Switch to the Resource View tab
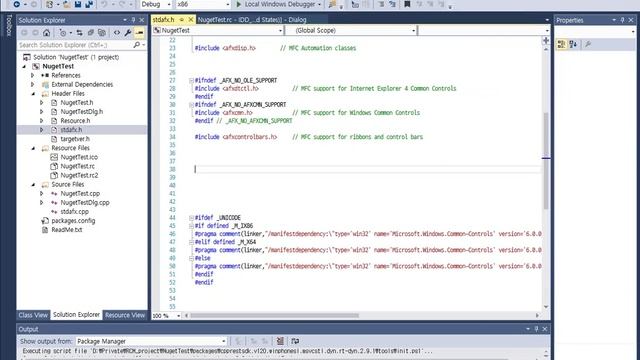Image resolution: width=640 pixels, height=360 pixels. pyautogui.click(x=125, y=315)
